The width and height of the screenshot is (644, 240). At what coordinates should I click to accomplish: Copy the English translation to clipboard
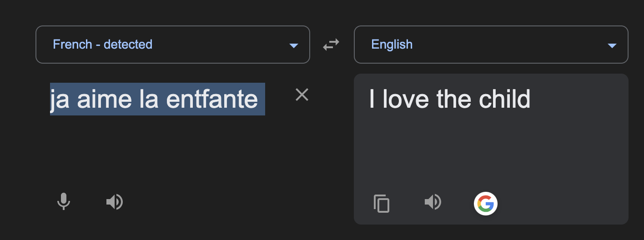pyautogui.click(x=382, y=203)
